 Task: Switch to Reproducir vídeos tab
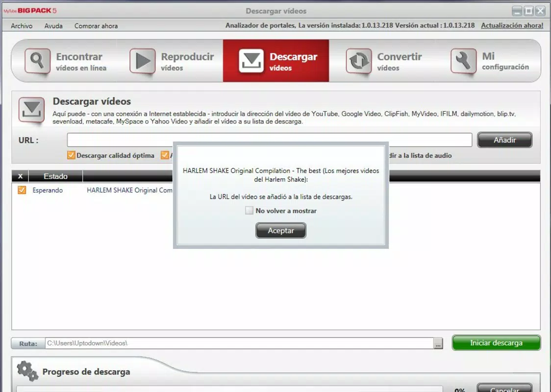170,61
